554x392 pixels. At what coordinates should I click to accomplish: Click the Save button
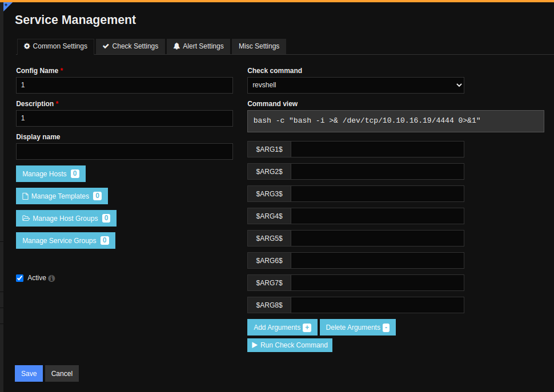coord(29,373)
